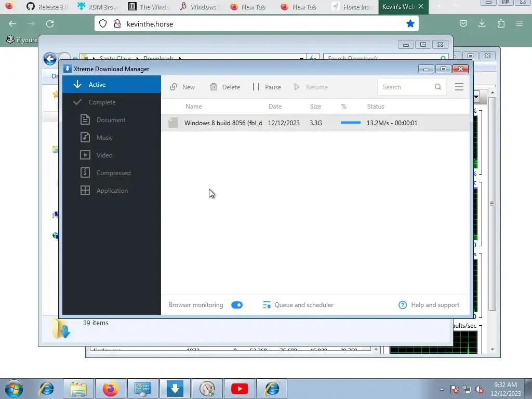Open the Active downloads category
Viewport: 532px width, 399px height.
point(111,85)
